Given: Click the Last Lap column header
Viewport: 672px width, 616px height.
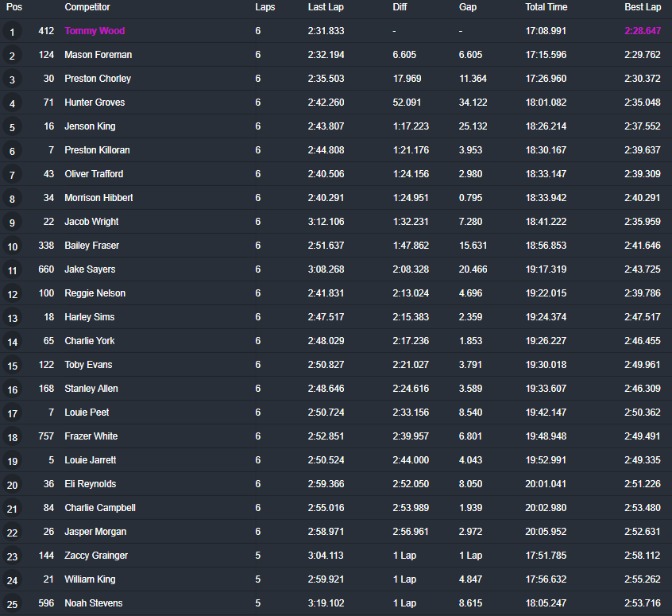Looking at the screenshot, I should [326, 7].
